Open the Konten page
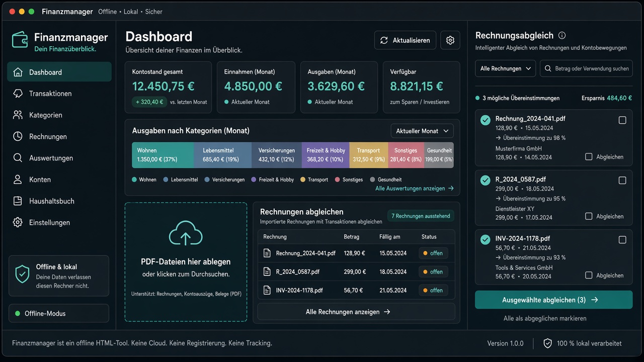The image size is (644, 362). pyautogui.click(x=59, y=179)
